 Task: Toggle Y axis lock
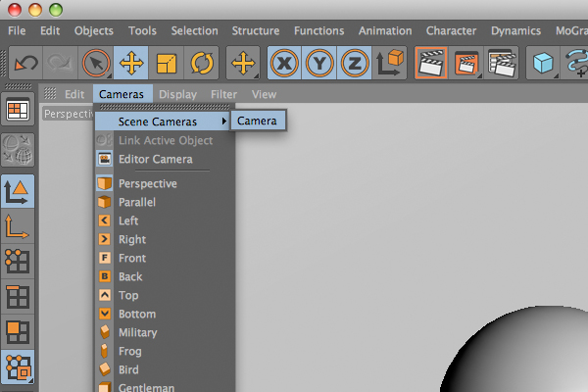(x=319, y=63)
